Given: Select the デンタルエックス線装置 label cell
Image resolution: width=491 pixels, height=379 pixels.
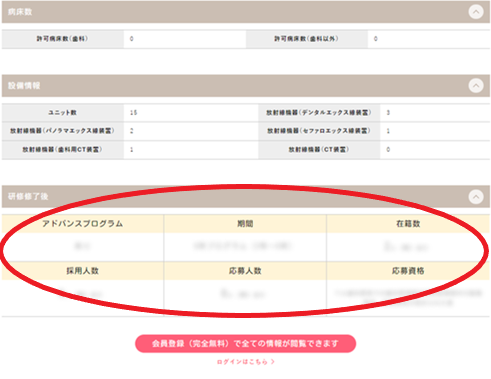Looking at the screenshot, I should click(x=319, y=113).
